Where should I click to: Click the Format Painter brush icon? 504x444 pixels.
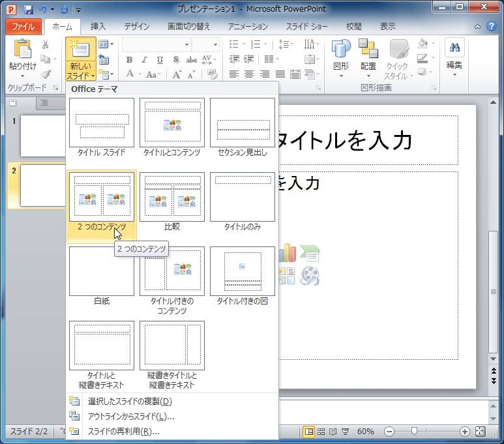(x=46, y=74)
